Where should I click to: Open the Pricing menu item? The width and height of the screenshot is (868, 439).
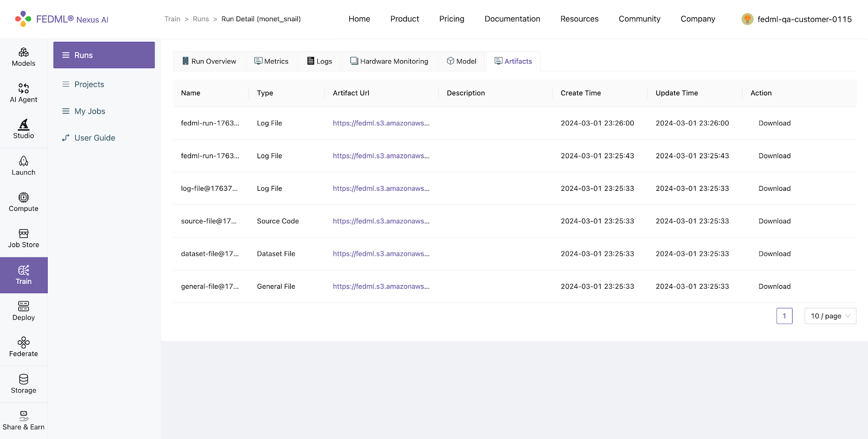(x=452, y=19)
